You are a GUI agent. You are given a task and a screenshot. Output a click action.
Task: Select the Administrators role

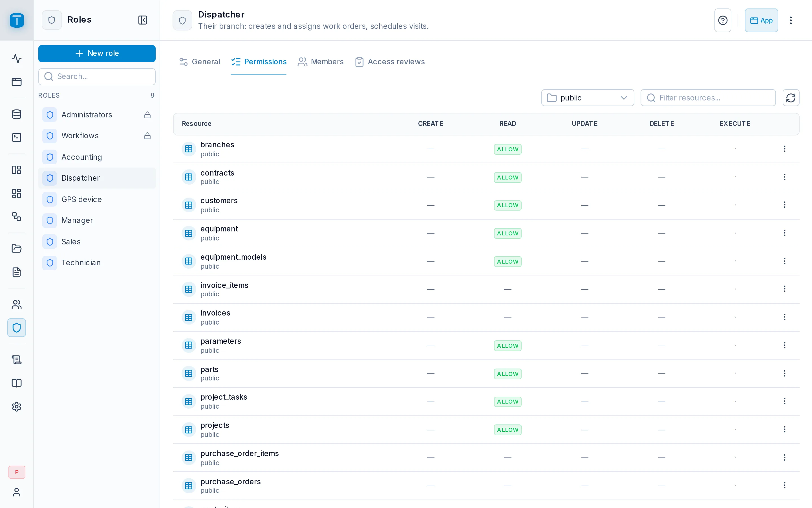tap(97, 115)
